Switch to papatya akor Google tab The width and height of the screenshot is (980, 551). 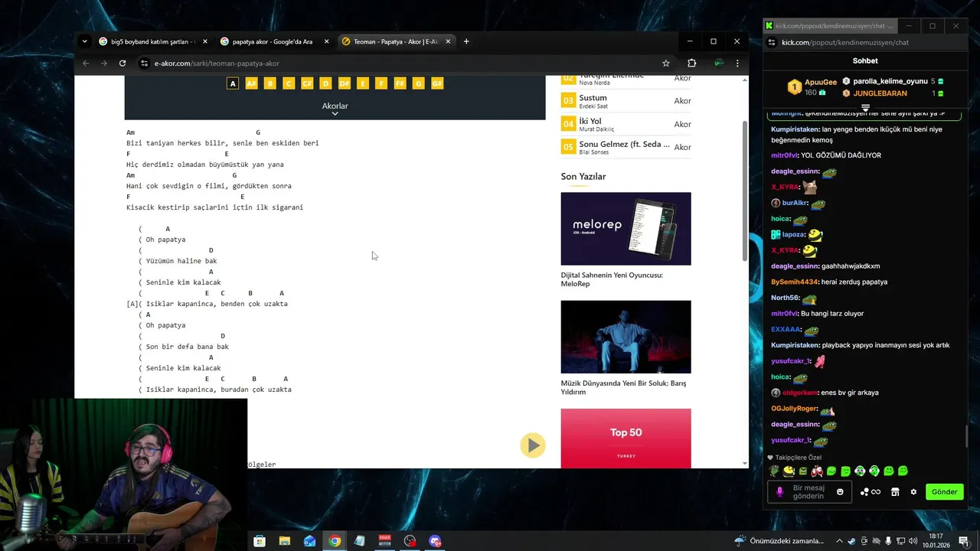point(274,41)
